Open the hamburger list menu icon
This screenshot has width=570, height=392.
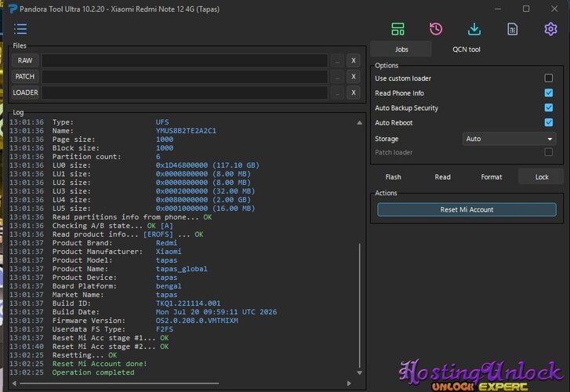pyautogui.click(x=20, y=29)
